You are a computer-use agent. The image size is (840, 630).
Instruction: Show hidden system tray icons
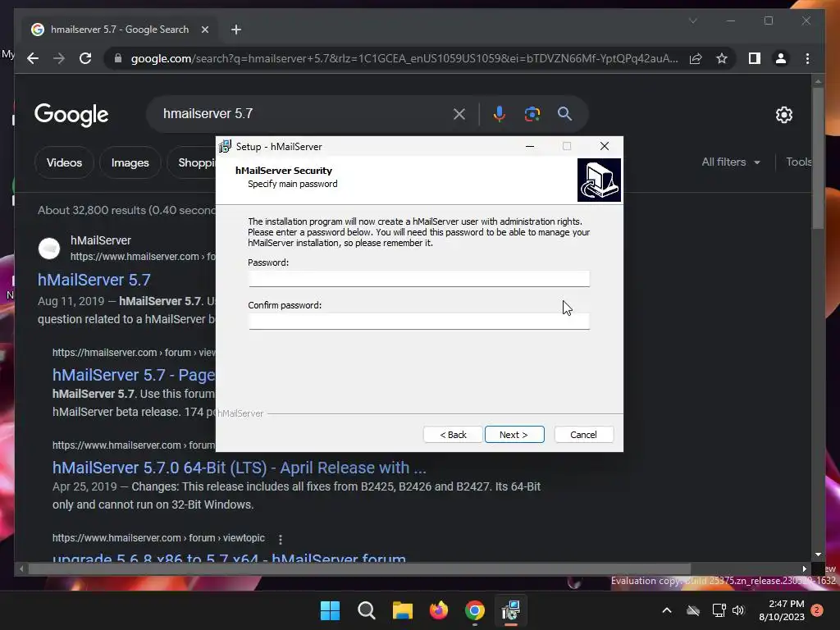[667, 610]
